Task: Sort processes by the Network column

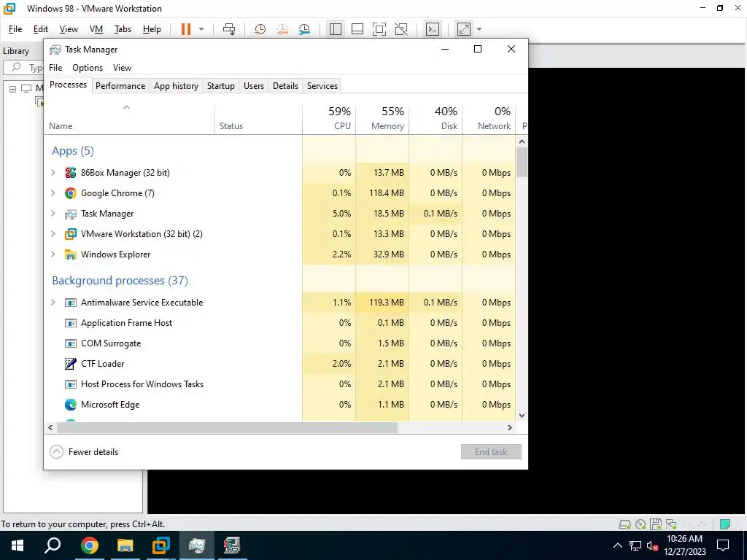Action: tap(489, 117)
